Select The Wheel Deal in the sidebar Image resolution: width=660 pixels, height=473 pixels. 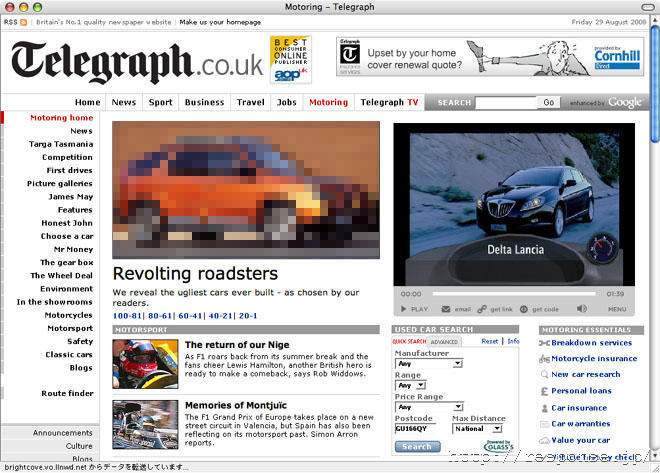[x=61, y=276]
